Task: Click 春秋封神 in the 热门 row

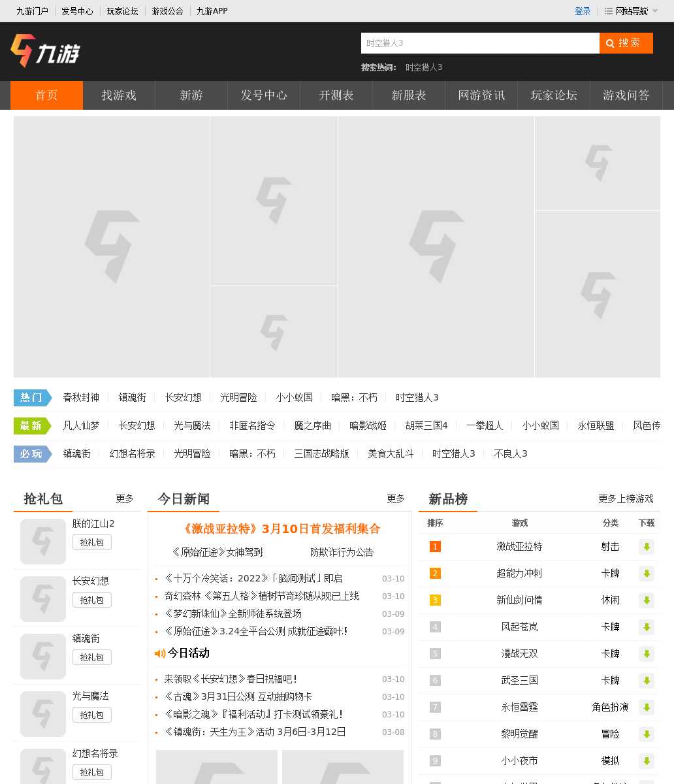Action: 81,397
